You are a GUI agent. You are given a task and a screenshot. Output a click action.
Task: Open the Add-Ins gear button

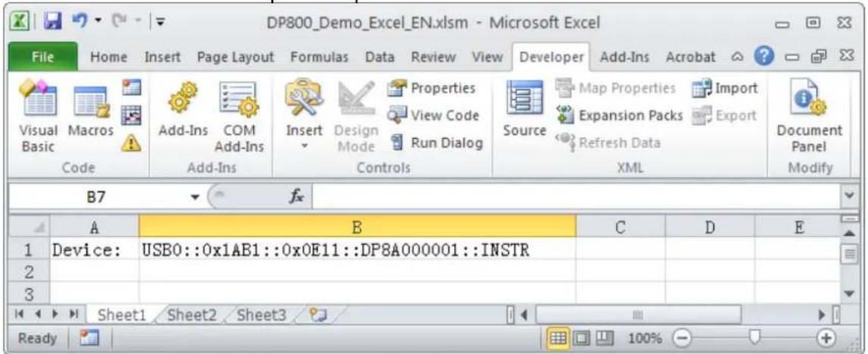point(183,111)
